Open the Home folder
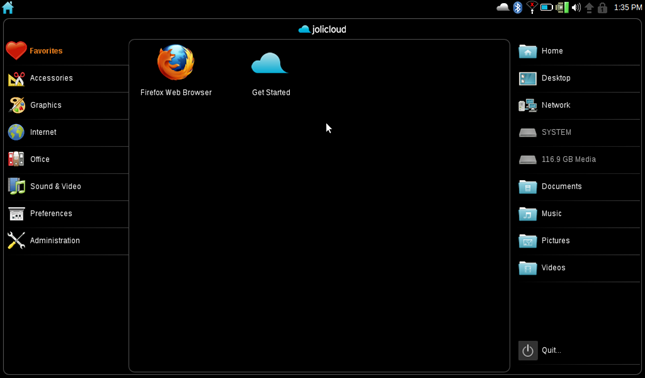The width and height of the screenshot is (645, 378). (578, 51)
